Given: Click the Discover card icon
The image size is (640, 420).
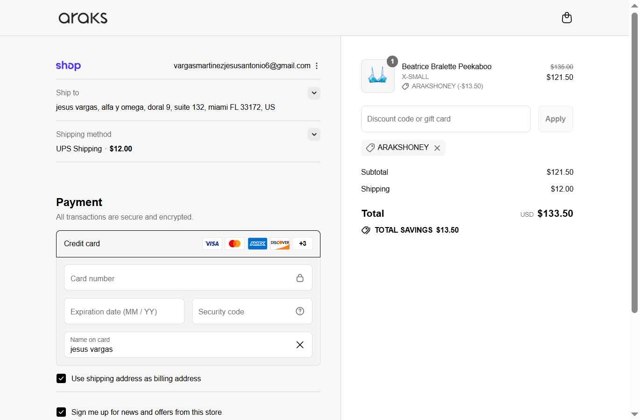Looking at the screenshot, I should (280, 244).
